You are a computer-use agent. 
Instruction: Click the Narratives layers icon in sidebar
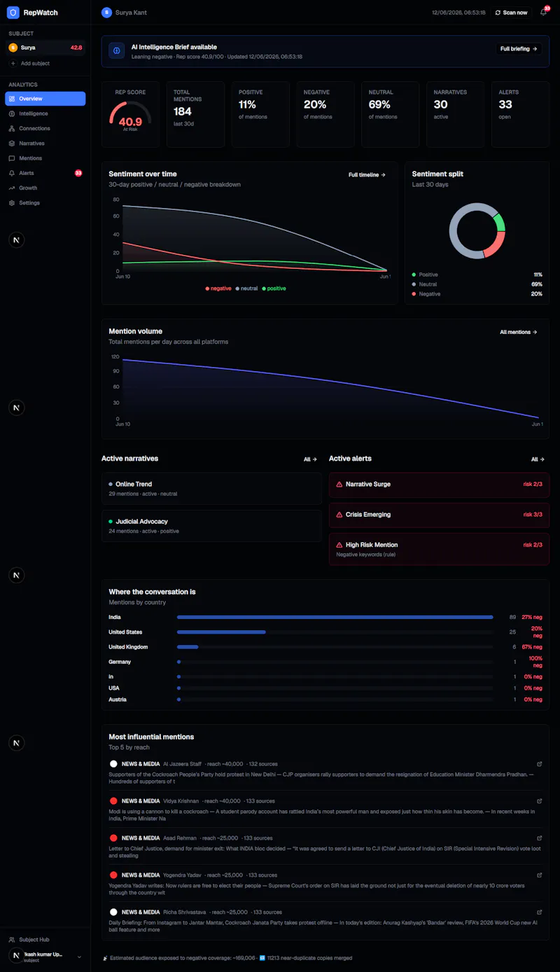point(12,144)
